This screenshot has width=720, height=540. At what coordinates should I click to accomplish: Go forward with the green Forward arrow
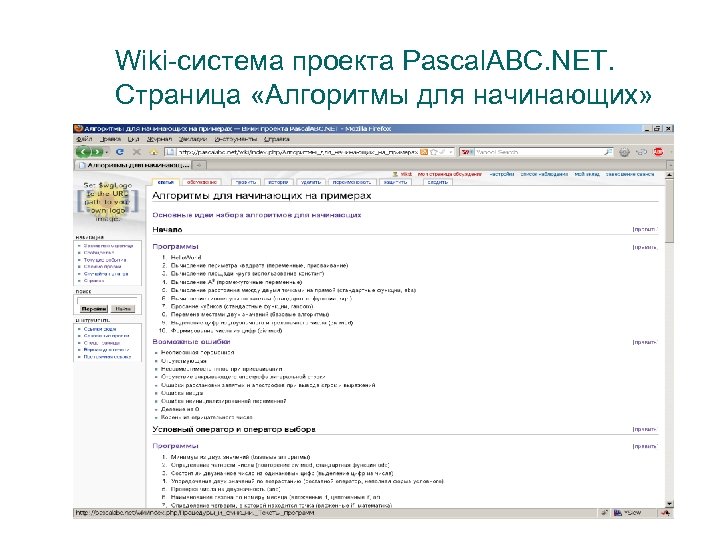pos(97,152)
